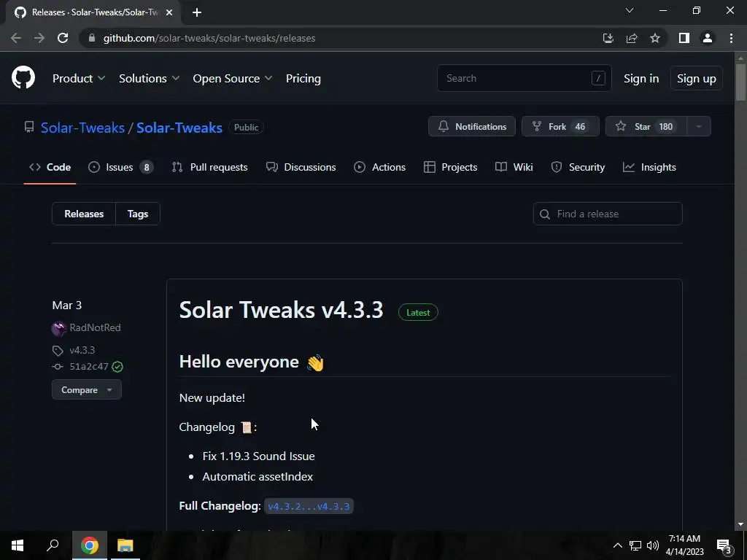The height and width of the screenshot is (560, 747).
Task: Open the Issues tab
Action: pos(120,167)
